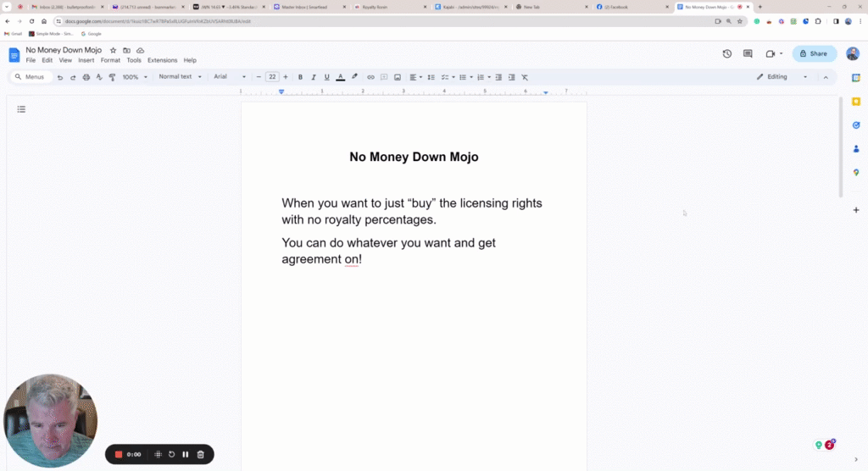Increase the font size with plus

[286, 77]
